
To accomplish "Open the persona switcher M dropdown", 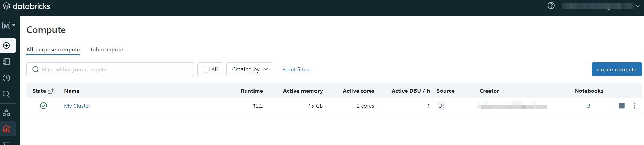I will [x=9, y=26].
